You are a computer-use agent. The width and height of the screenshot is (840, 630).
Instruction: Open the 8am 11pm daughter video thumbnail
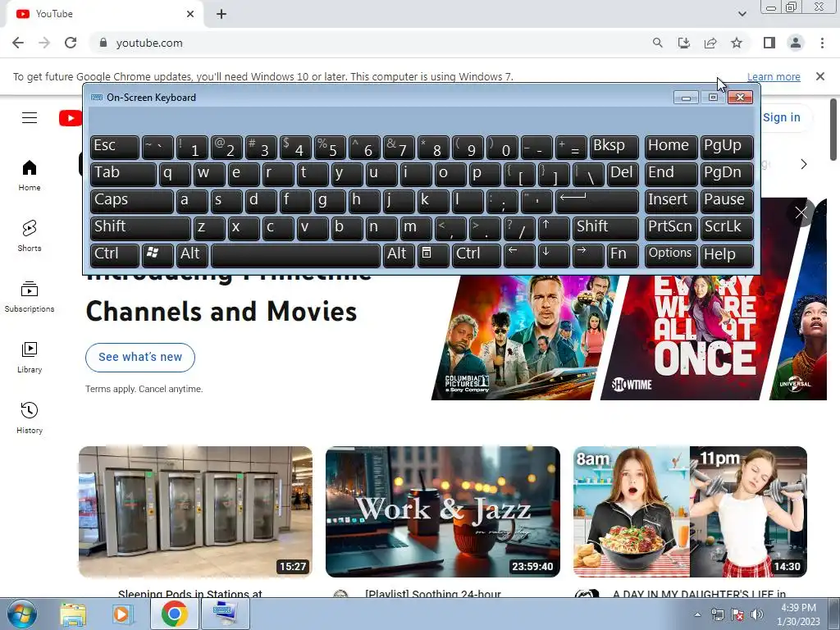[690, 512]
